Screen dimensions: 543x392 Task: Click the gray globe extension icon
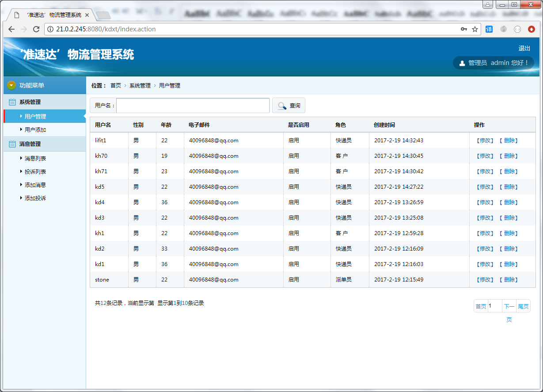coord(503,29)
